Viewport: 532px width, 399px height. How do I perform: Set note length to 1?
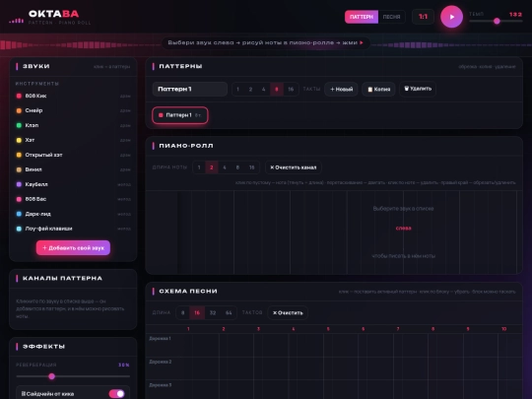click(x=199, y=167)
